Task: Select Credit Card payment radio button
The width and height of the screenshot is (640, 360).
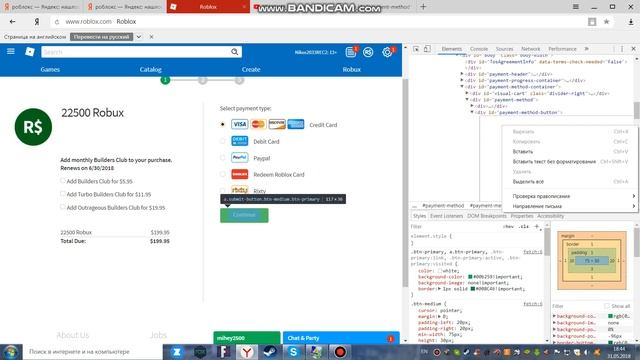Action: point(222,124)
